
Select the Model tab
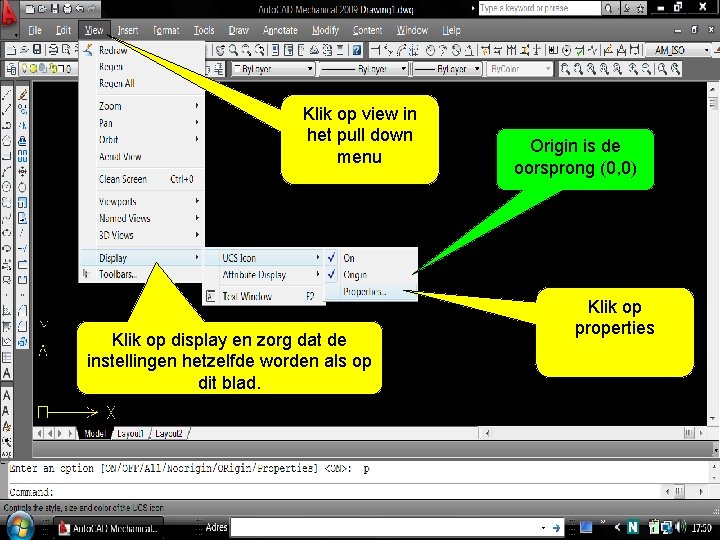tap(95, 433)
